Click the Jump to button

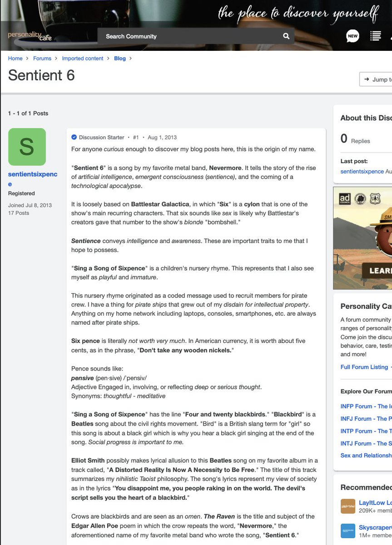376,79
